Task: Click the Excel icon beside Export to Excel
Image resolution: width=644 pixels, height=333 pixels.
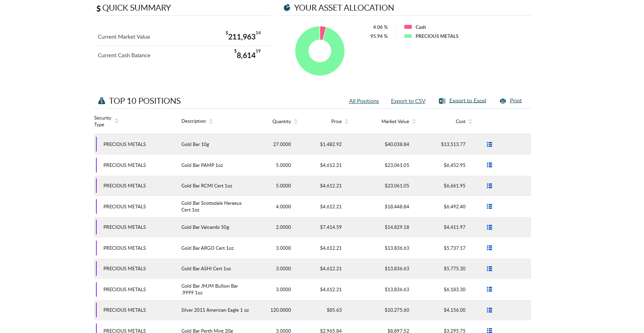Action: coord(442,101)
